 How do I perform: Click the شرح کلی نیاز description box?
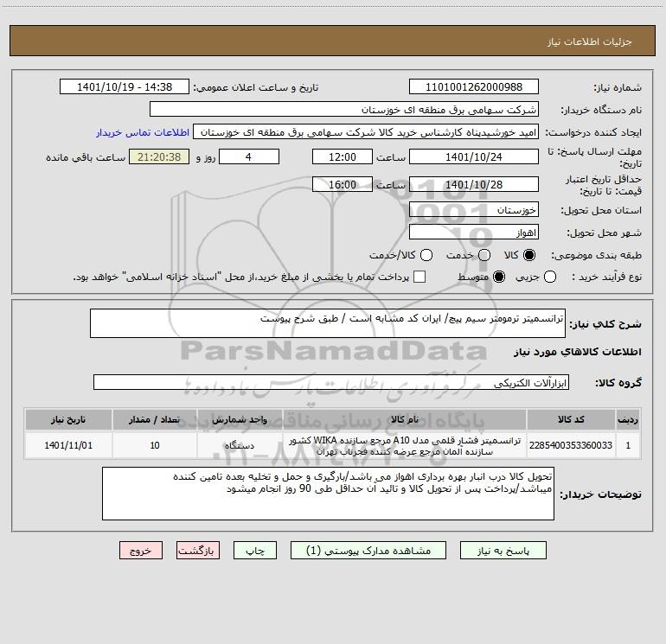pyautogui.click(x=328, y=323)
